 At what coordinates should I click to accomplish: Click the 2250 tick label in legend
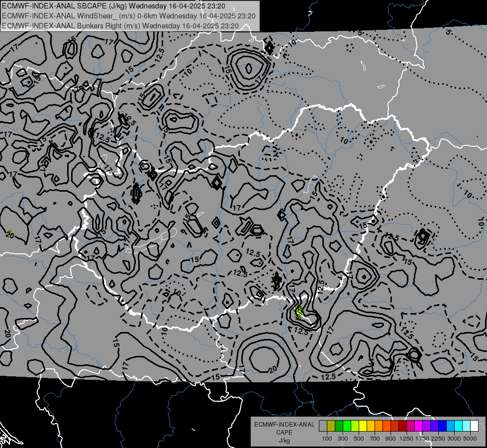coord(438,439)
